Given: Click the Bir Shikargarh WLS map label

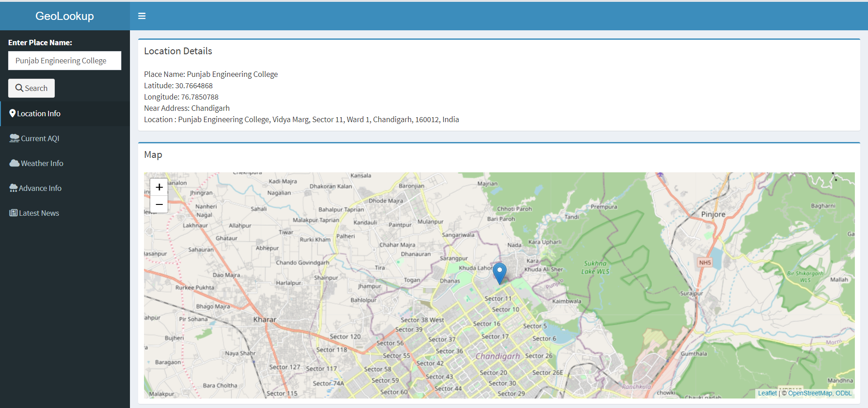Looking at the screenshot, I should point(805,276).
